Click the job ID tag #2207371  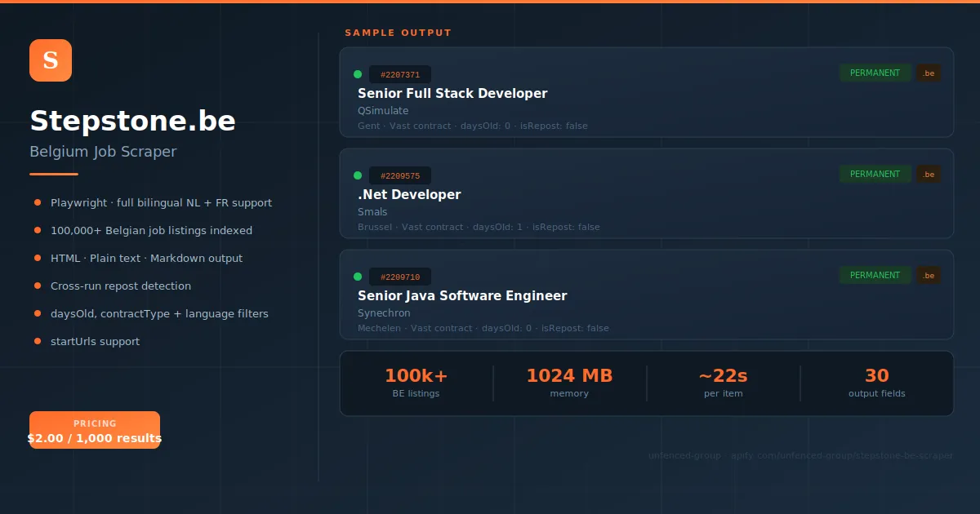coord(400,75)
